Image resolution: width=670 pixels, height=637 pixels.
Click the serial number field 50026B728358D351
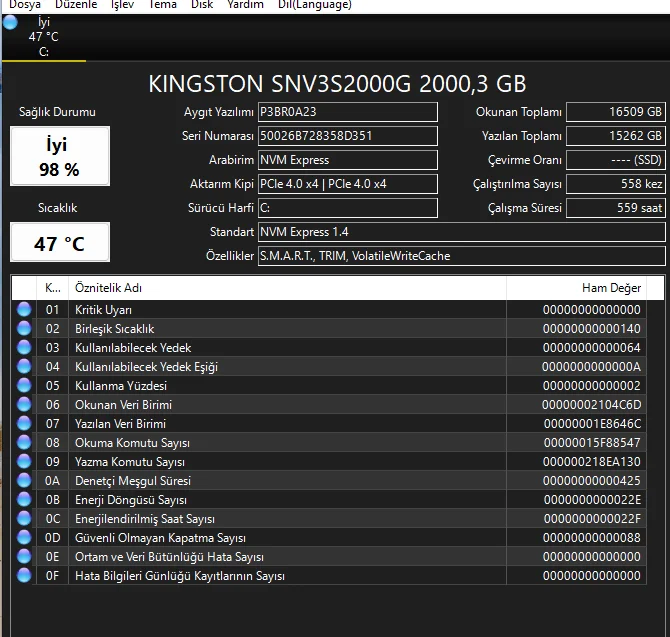348,136
